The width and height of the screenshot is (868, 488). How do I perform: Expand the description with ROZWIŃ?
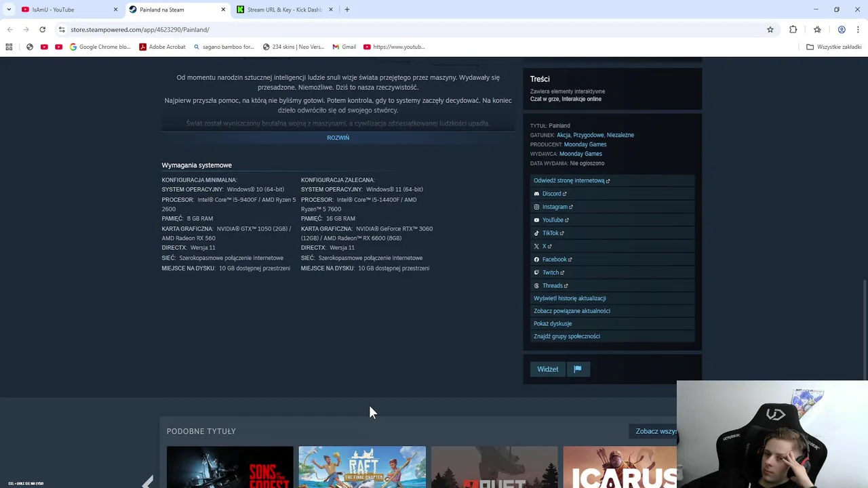pyautogui.click(x=338, y=138)
